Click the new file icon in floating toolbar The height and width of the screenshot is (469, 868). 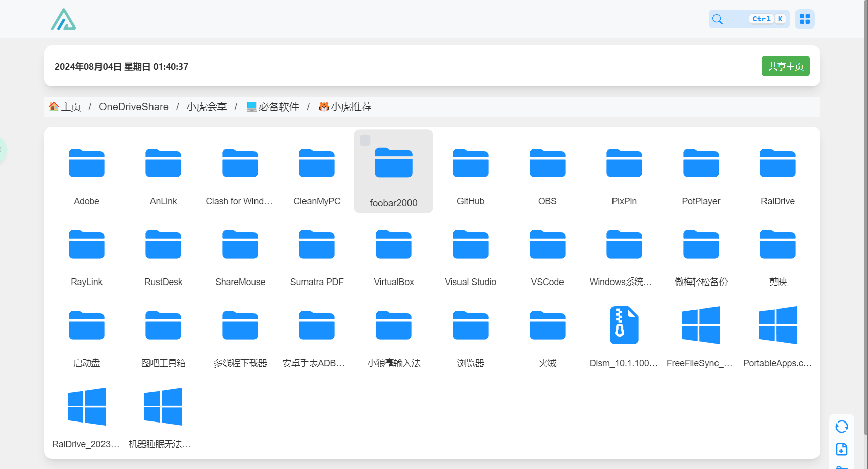pos(842,449)
